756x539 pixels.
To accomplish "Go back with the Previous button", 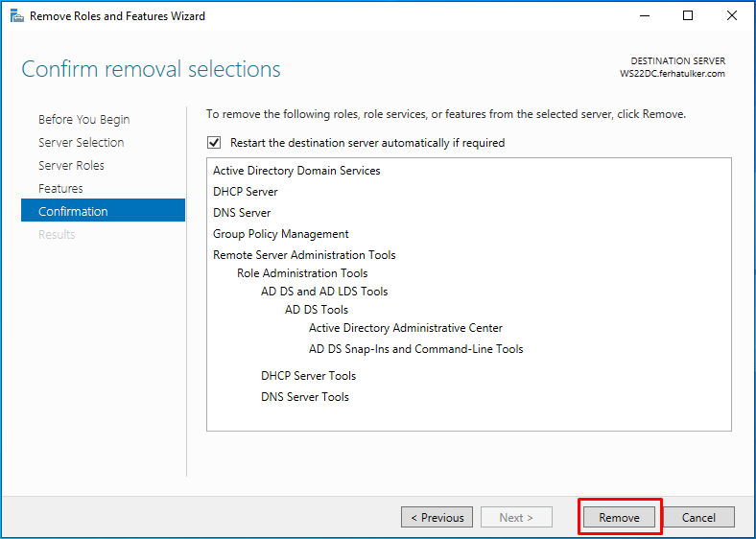I will [437, 517].
